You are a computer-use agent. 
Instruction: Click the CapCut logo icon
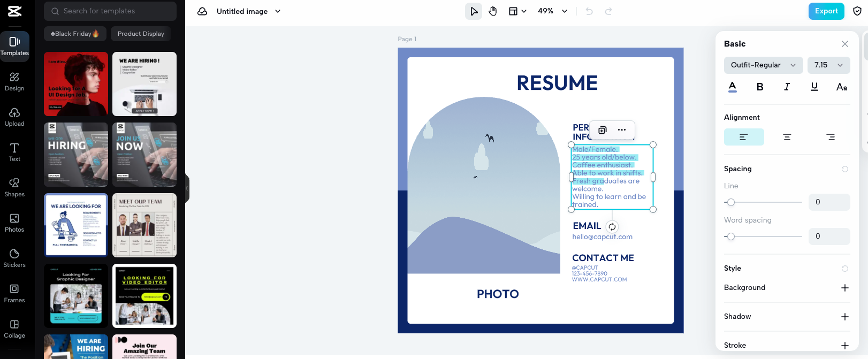(x=14, y=11)
